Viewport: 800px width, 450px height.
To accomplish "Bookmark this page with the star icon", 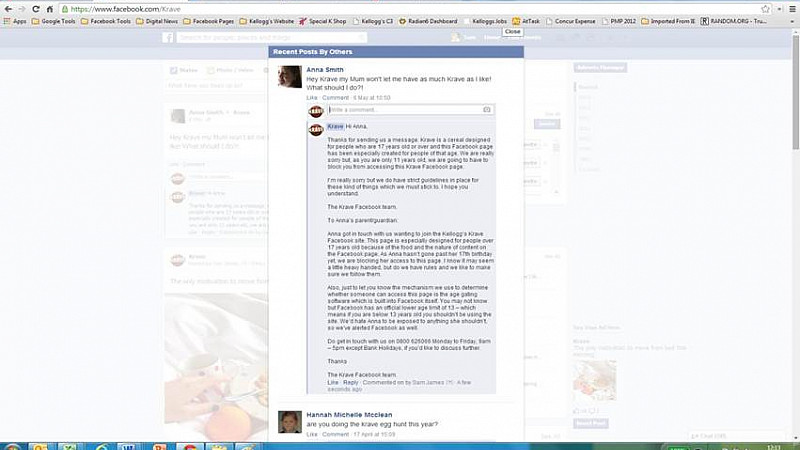I will click(x=765, y=9).
